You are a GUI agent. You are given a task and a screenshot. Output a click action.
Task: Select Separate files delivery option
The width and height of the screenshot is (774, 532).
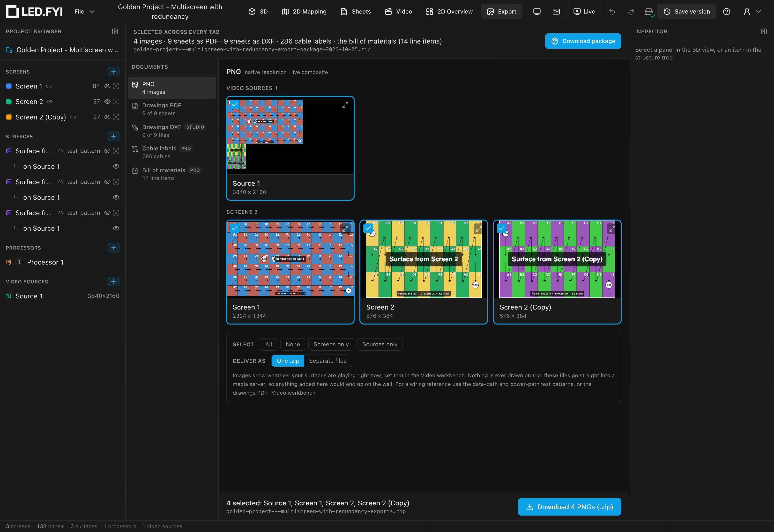click(x=328, y=361)
